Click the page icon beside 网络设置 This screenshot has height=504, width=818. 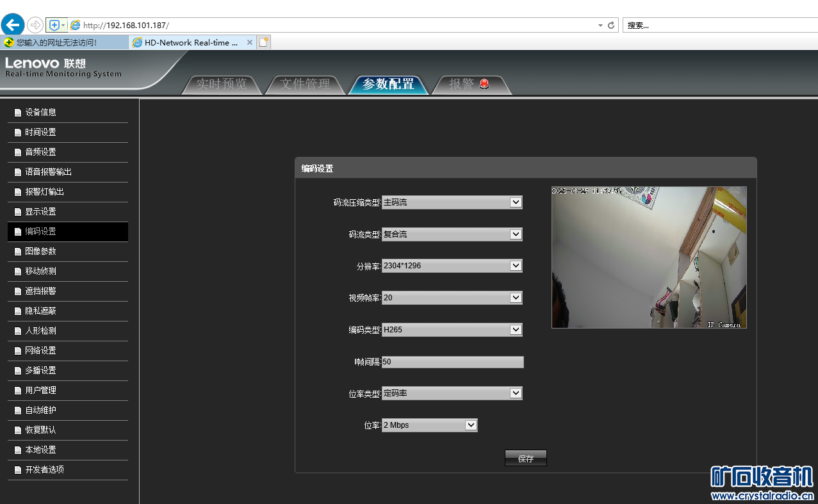pos(18,351)
